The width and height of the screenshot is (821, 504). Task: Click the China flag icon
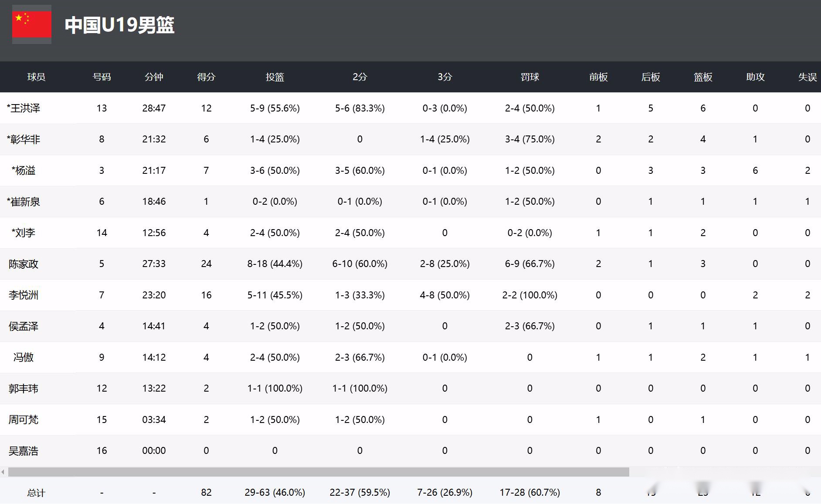pos(31,24)
